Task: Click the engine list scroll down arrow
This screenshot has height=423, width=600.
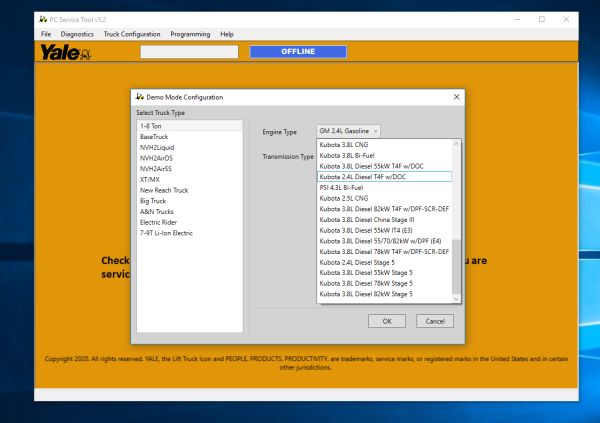Action: pyautogui.click(x=456, y=299)
